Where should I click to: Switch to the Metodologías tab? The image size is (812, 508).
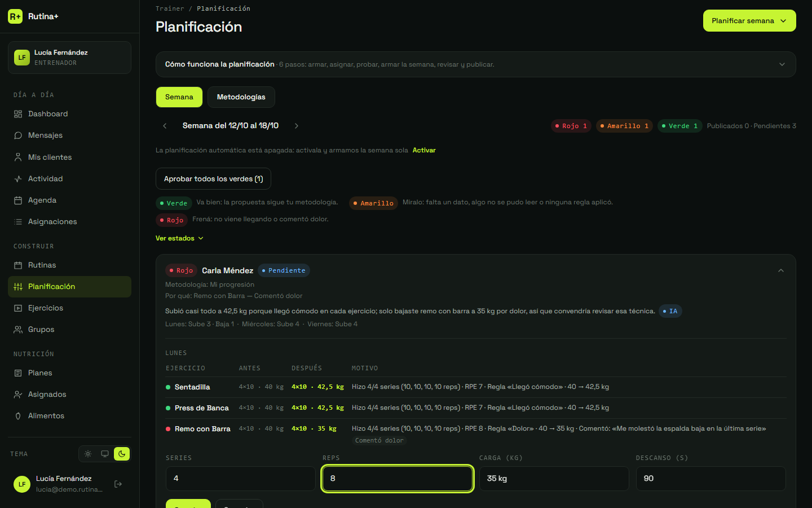tap(241, 97)
